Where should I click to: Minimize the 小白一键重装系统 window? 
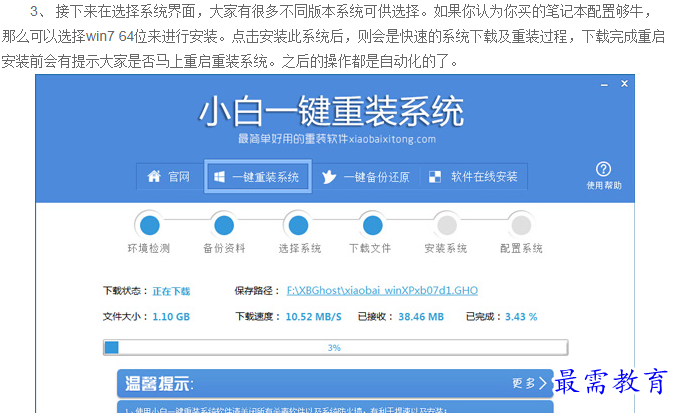coord(604,84)
